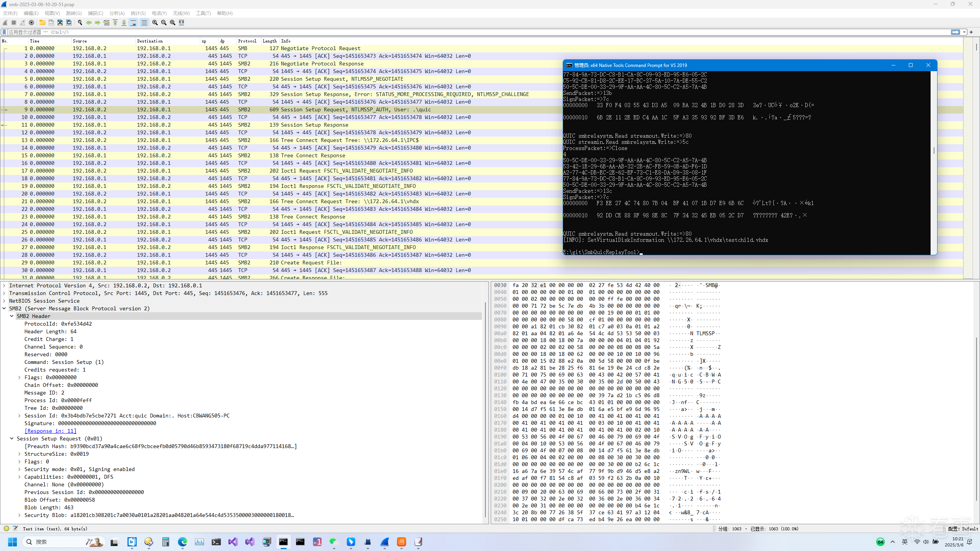This screenshot has height=551, width=980.
Task: Click the resize columns icon
Action: pyautogui.click(x=181, y=23)
